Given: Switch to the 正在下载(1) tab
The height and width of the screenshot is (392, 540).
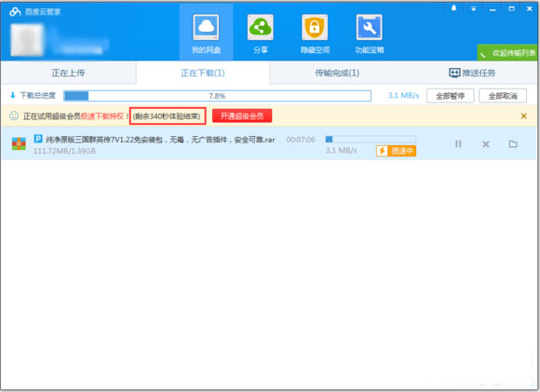Looking at the screenshot, I should pyautogui.click(x=203, y=73).
